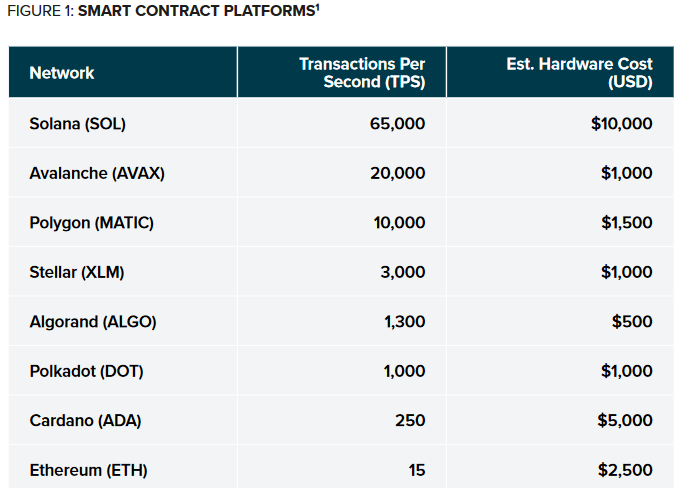674x488 pixels.
Task: Click the footnote superscript after the figure title
Action: point(317,10)
